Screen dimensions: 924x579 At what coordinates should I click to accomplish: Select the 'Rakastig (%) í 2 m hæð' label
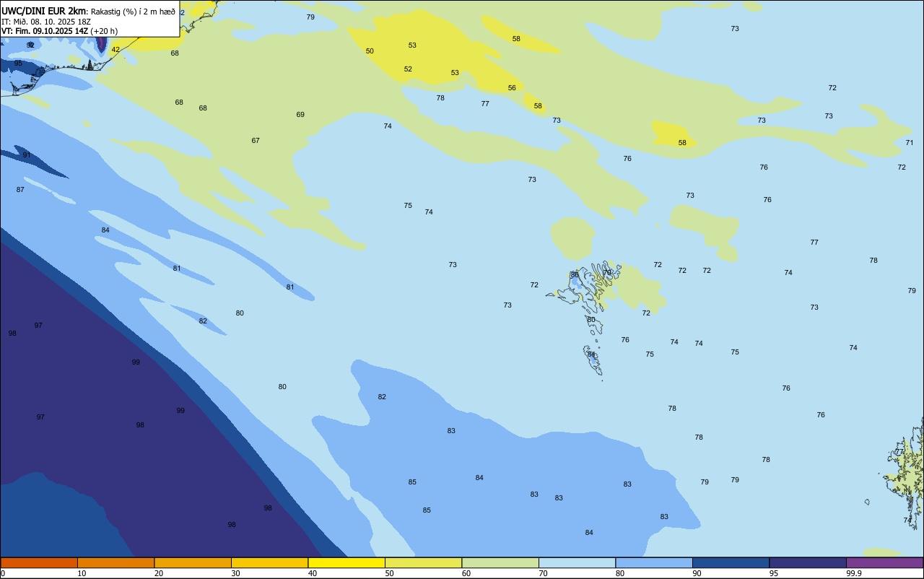133,12
